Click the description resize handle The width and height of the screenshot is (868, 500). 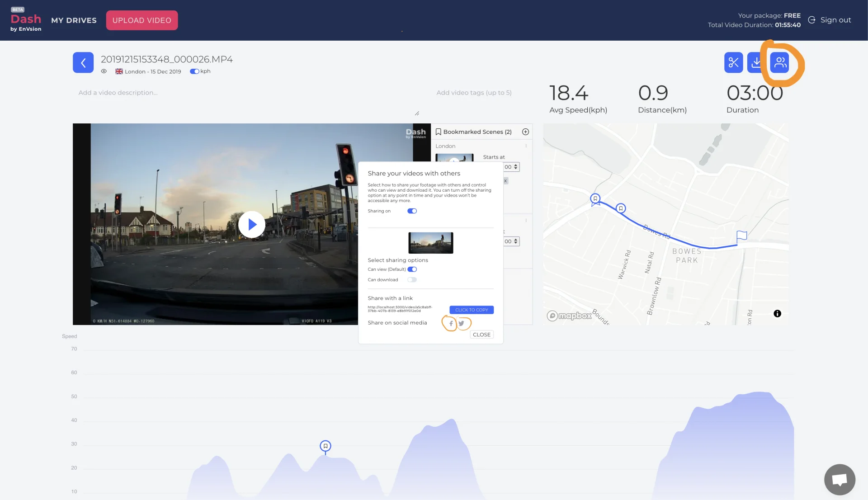[417, 113]
